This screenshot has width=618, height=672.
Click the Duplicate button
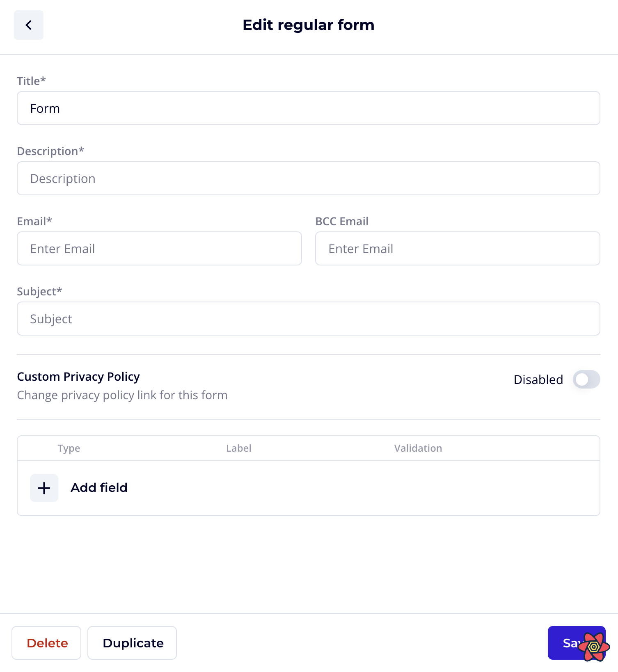pos(132,643)
